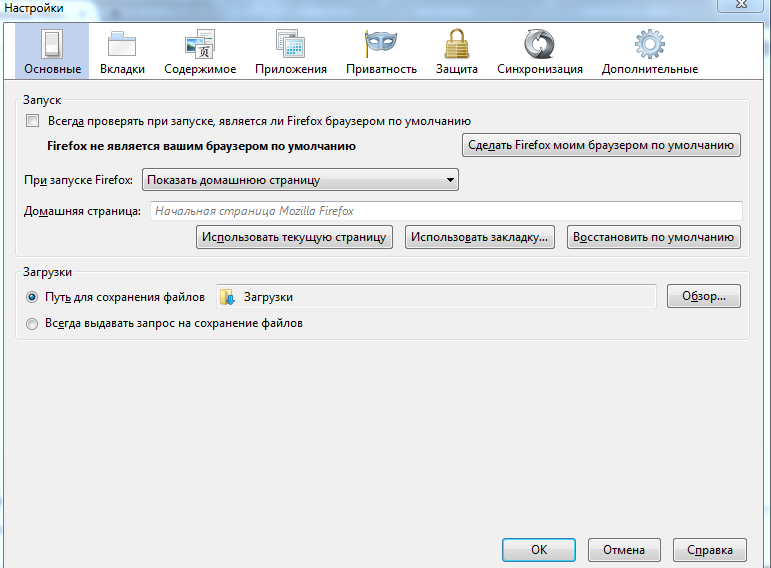Select 'Всегда выдавать запрос' radio button
The width and height of the screenshot is (771, 568).
(33, 324)
